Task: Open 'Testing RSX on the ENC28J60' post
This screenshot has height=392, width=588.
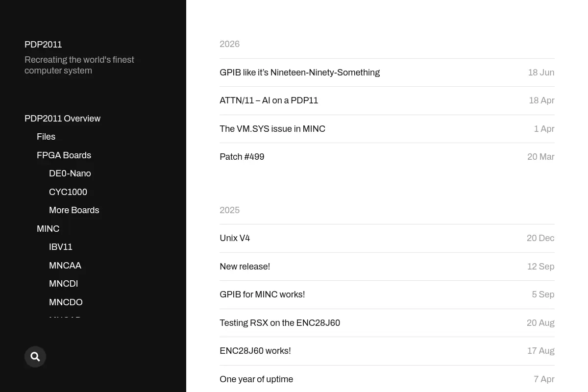Action: pyautogui.click(x=280, y=323)
